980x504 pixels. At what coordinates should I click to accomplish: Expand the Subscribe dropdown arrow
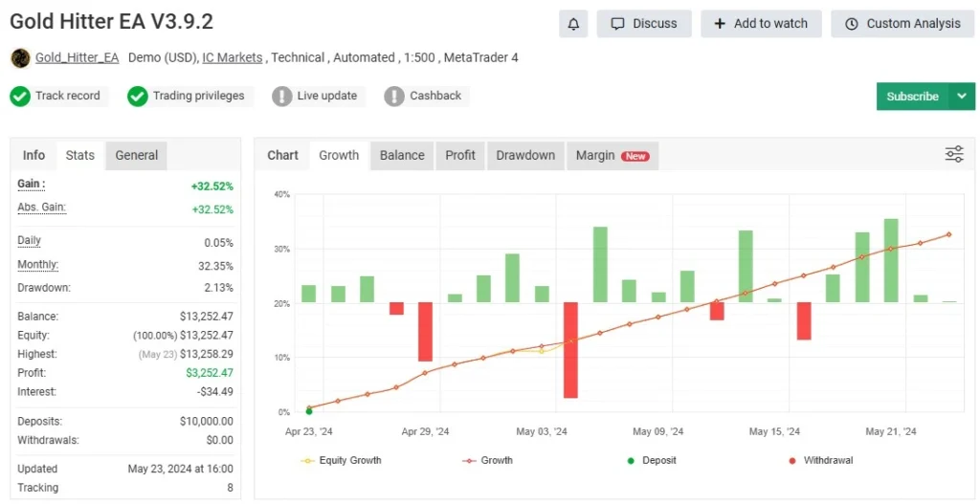coord(962,97)
